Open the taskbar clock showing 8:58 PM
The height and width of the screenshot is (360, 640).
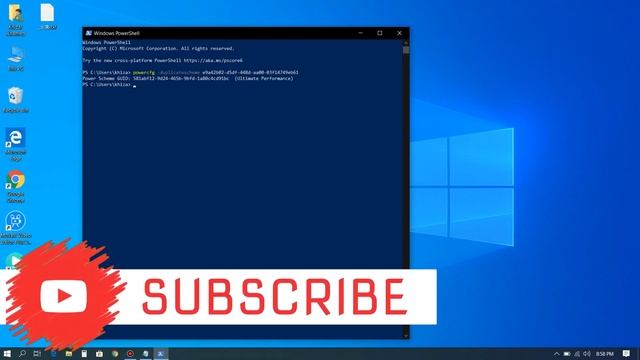point(604,353)
